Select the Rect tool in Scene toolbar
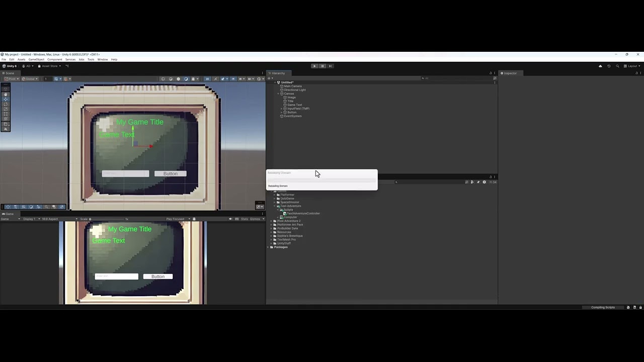 coord(6,114)
